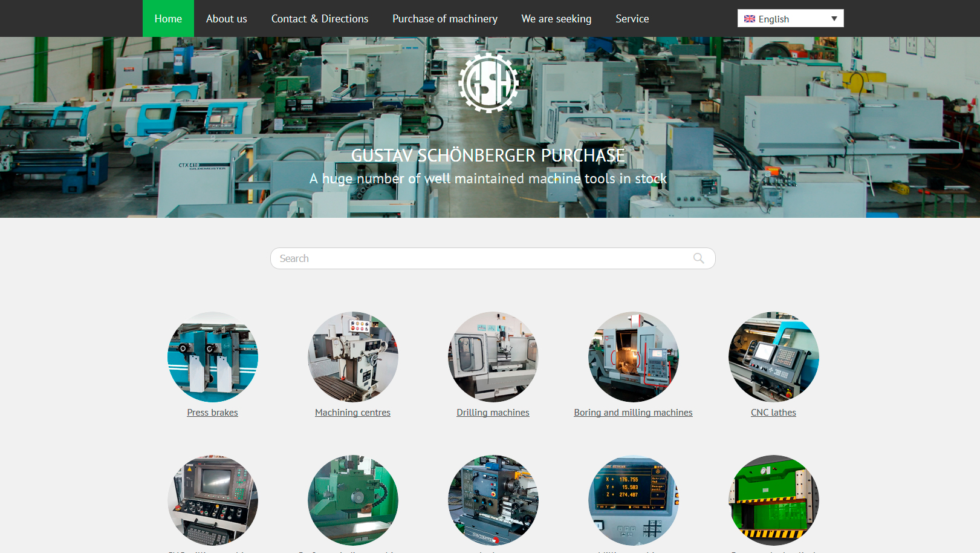
Task: Open the digital readout display category image
Action: click(633, 500)
